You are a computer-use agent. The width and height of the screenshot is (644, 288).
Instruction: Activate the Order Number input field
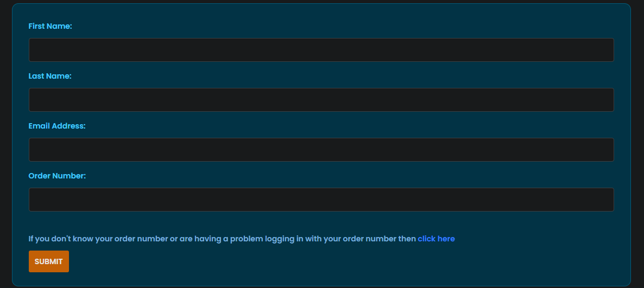321,200
